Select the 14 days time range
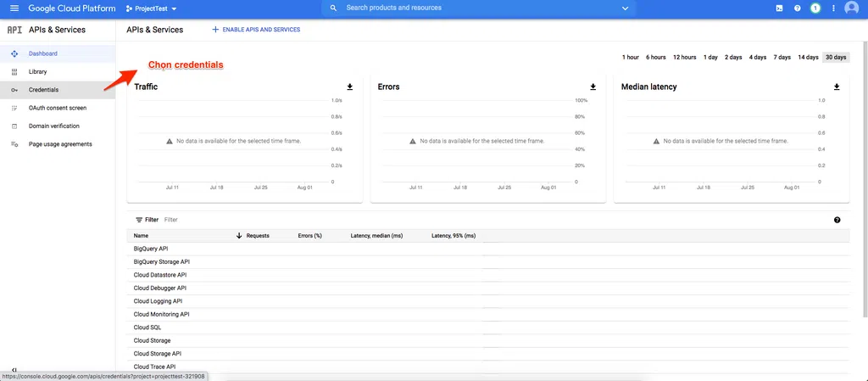 point(808,58)
